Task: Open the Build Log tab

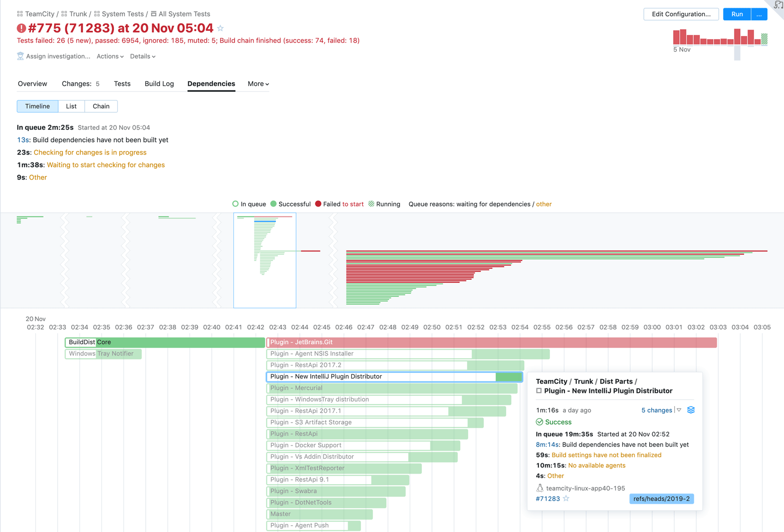Action: coord(159,84)
